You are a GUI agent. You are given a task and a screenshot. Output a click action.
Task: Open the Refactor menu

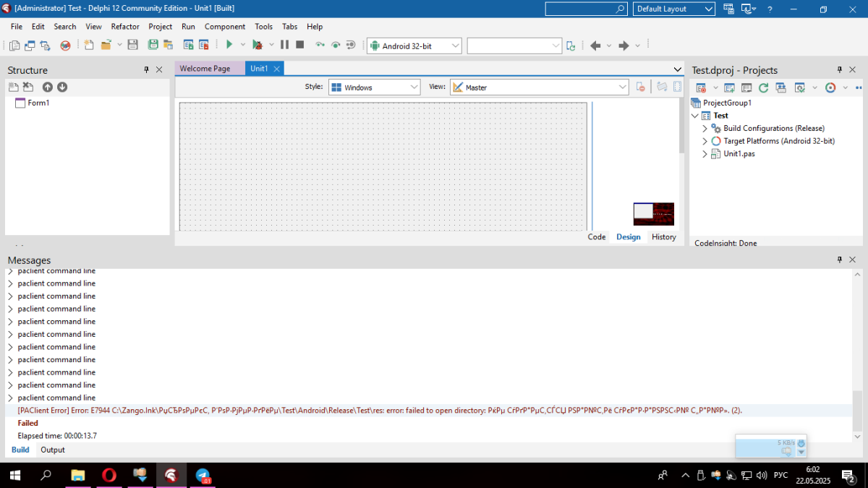(125, 26)
